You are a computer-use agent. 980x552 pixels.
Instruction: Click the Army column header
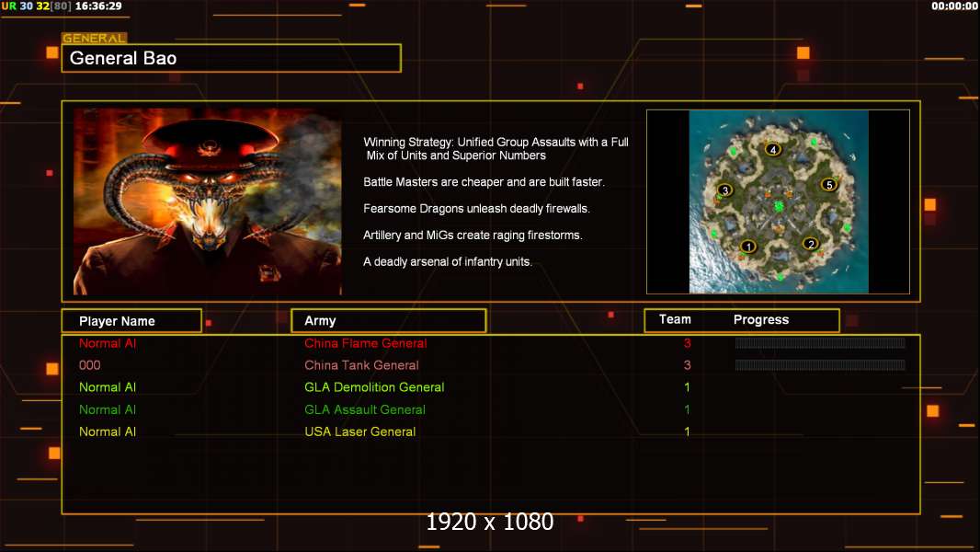tap(389, 321)
